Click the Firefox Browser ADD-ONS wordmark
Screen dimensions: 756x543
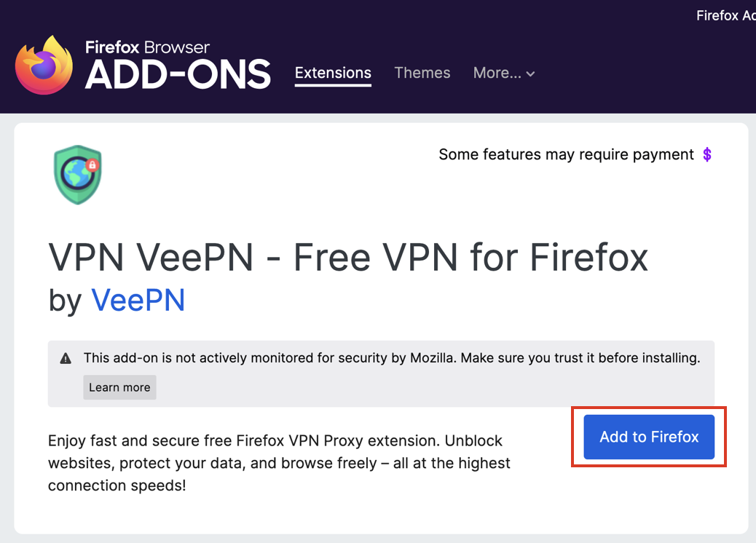pos(178,65)
